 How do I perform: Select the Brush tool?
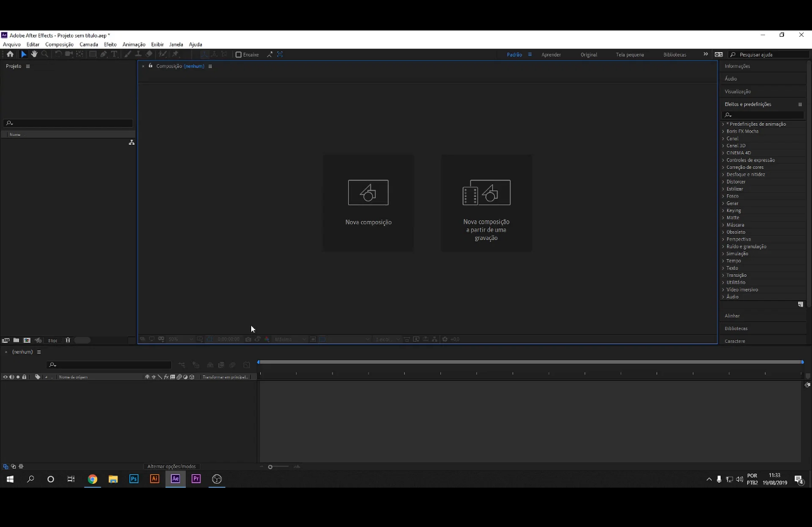click(x=128, y=54)
